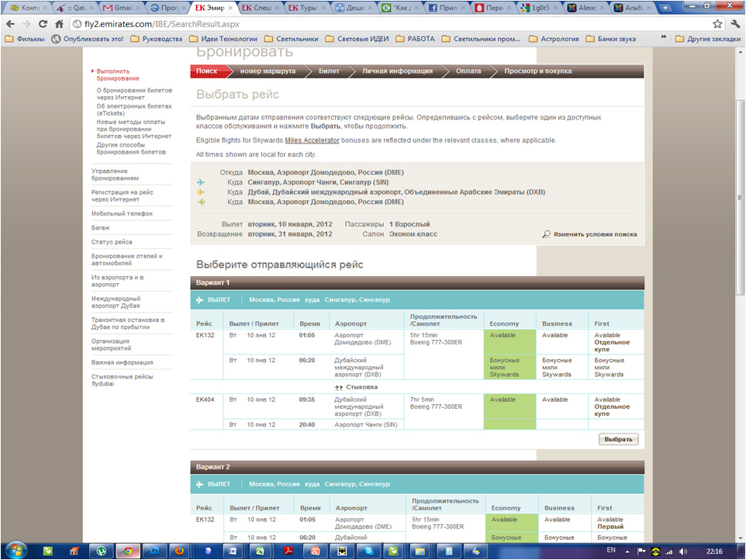
Task: Close the active EK Эмир tab
Action: [x=230, y=8]
